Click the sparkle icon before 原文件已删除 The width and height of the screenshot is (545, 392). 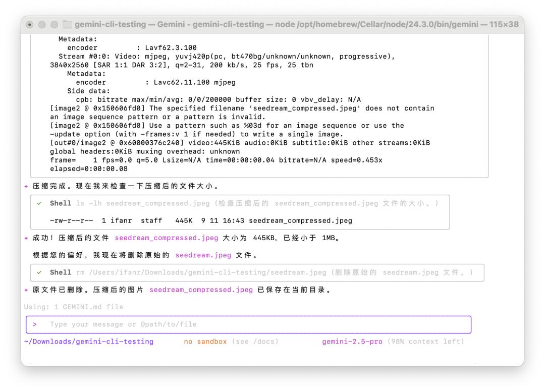(26, 290)
